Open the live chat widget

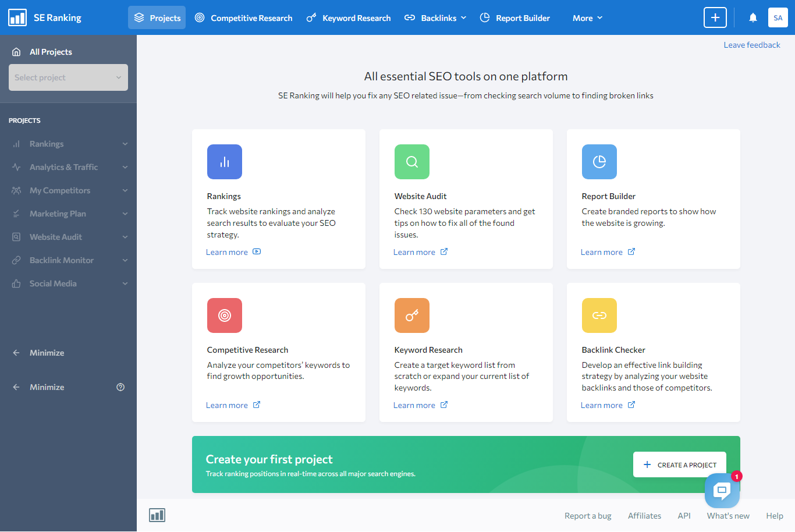722,491
